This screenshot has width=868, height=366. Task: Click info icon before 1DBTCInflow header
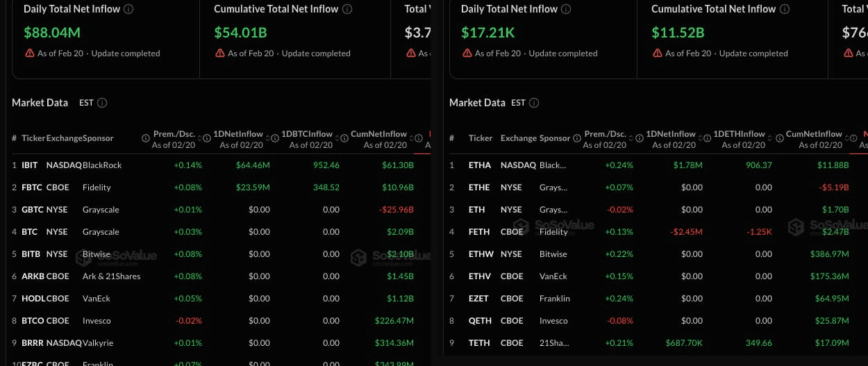point(275,139)
